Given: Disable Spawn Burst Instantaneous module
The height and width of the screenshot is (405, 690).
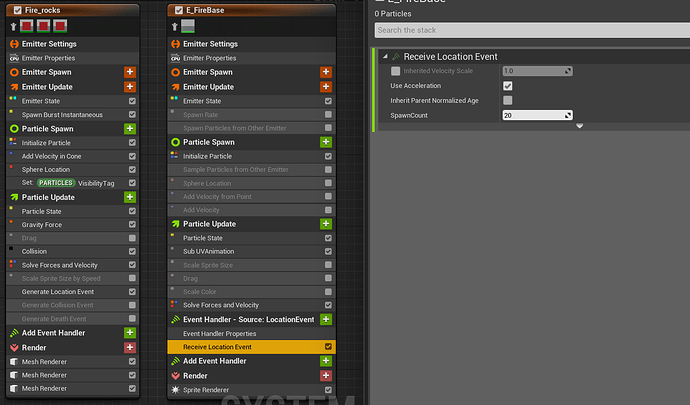Looking at the screenshot, I should [132, 114].
